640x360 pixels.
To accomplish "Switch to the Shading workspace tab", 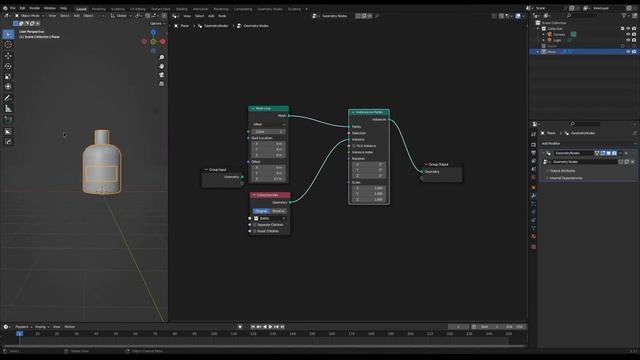I will (182, 9).
